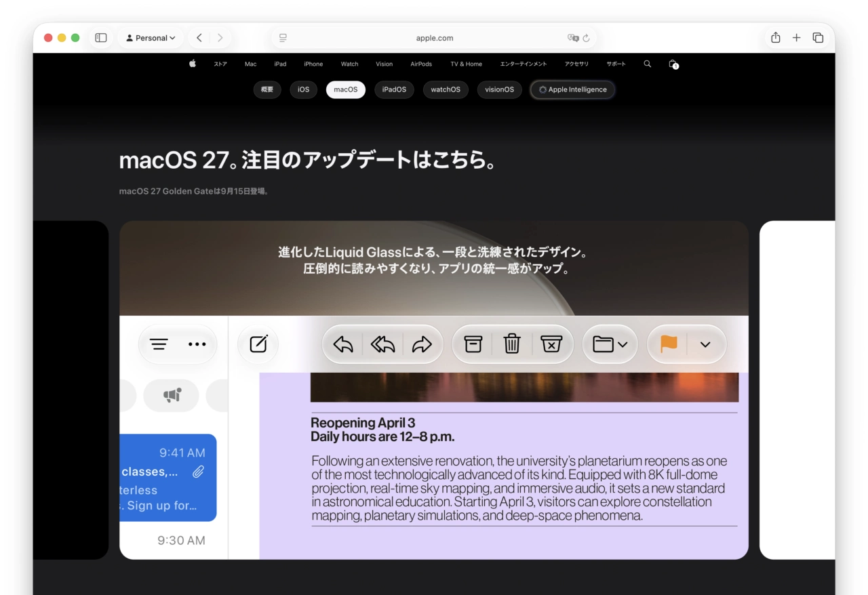The height and width of the screenshot is (595, 868).
Task: Expand the flag options chevron
Action: click(705, 344)
